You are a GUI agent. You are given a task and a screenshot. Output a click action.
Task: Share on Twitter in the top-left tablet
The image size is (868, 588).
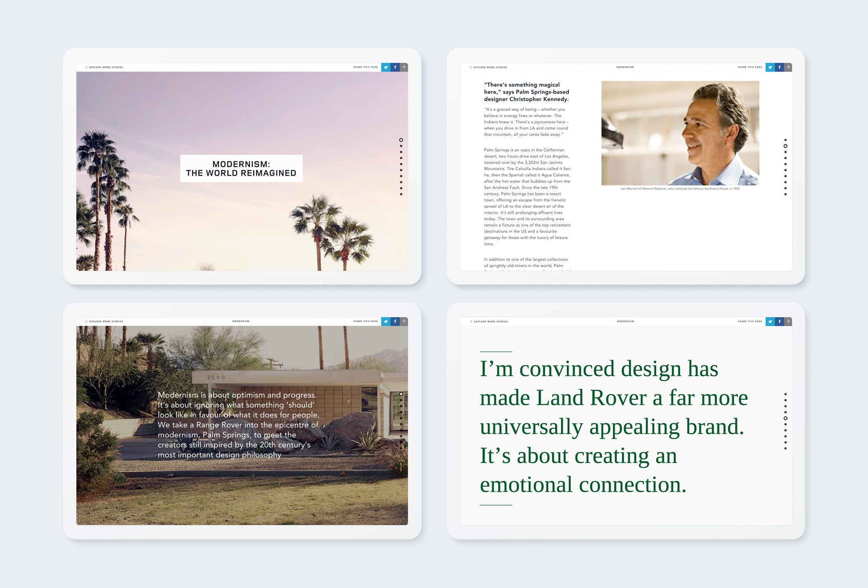(x=385, y=67)
